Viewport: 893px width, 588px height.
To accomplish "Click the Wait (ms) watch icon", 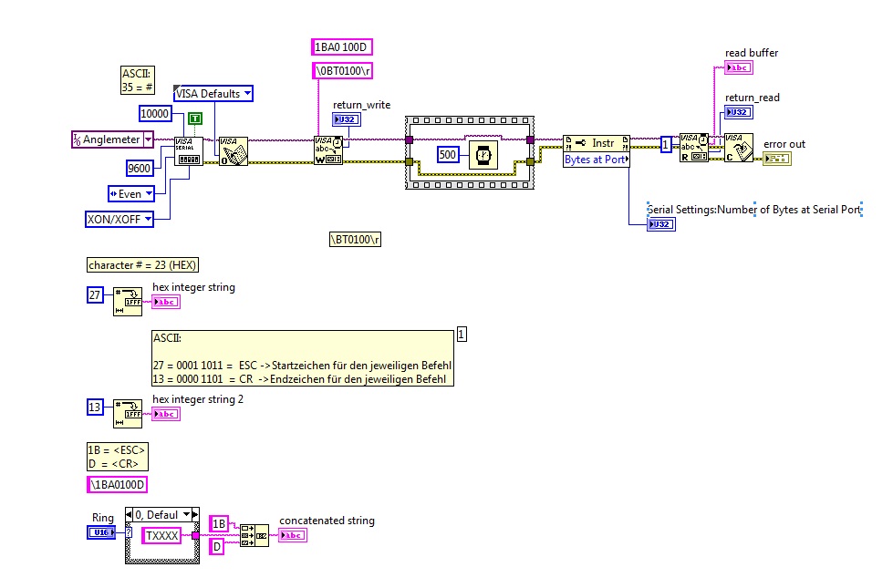I will pyautogui.click(x=483, y=155).
